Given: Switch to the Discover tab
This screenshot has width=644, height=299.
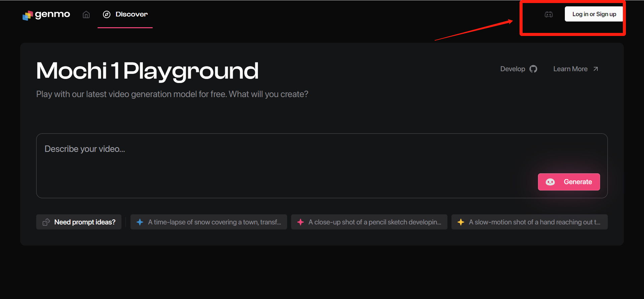Looking at the screenshot, I should [125, 14].
